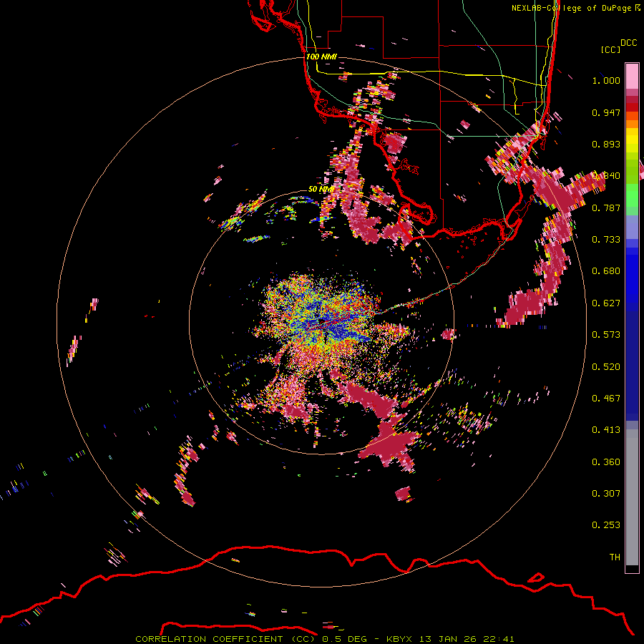Viewport: 644px width, 644px height.
Task: Click the DCC label above the color scale
Action: (x=628, y=43)
